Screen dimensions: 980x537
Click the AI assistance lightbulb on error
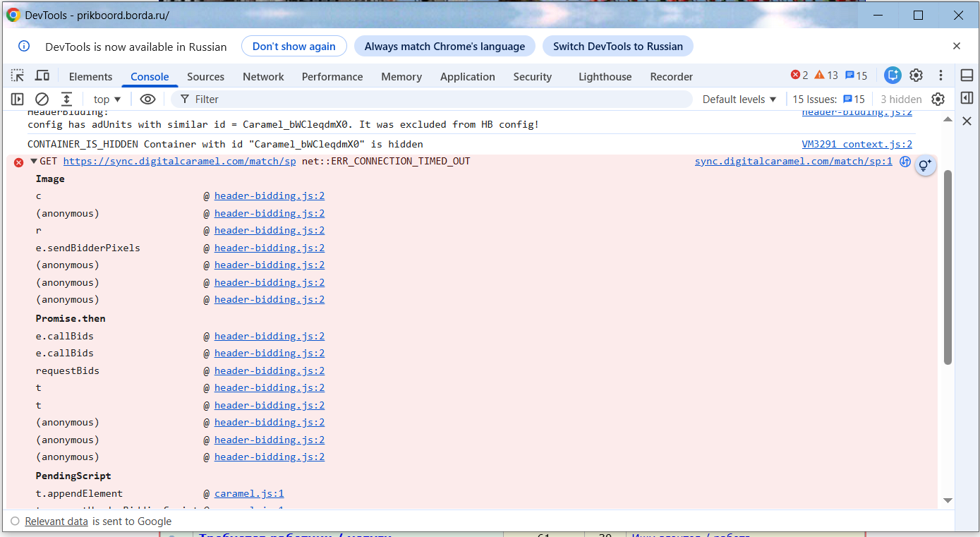925,166
